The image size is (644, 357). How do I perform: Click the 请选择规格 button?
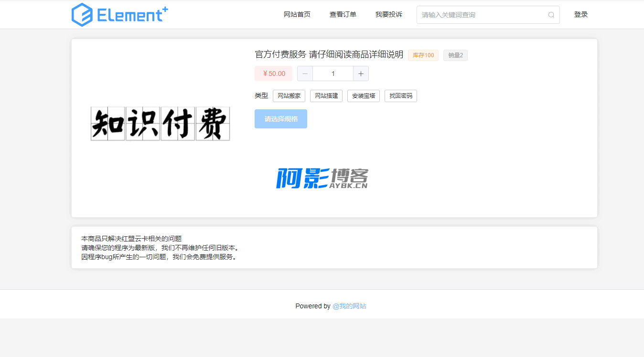(281, 119)
